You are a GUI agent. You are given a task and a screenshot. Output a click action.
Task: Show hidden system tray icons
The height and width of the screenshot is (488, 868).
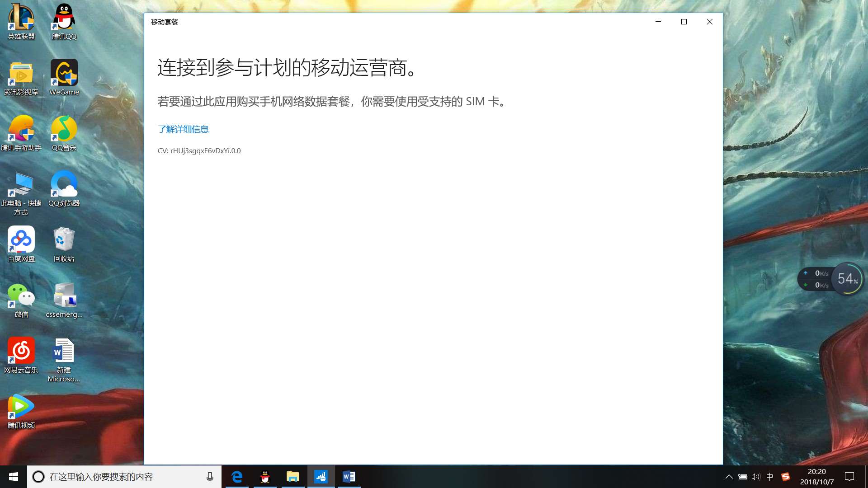click(729, 477)
